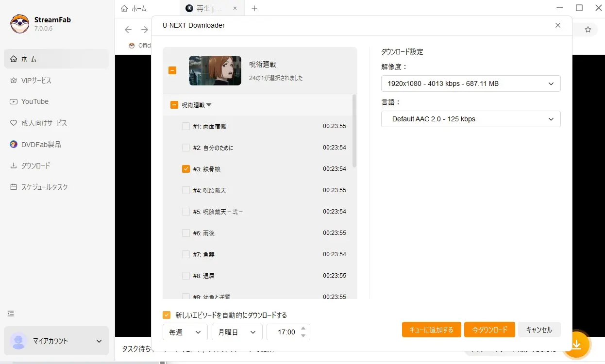Click the StreamFab sloth logo

pyautogui.click(x=20, y=24)
